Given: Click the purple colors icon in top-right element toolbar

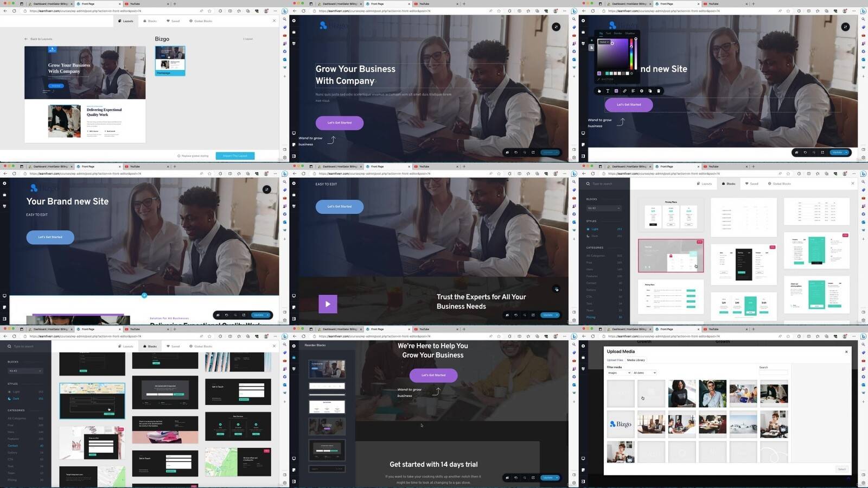Looking at the screenshot, I should click(616, 91).
